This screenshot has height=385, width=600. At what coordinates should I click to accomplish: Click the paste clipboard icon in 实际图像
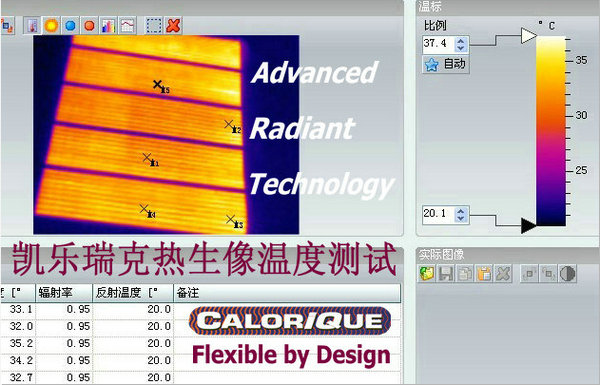tap(484, 274)
